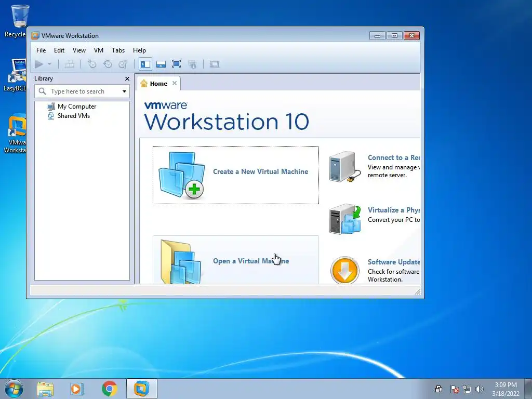Click the Virtualize a Physical Machine icon
Image resolution: width=532 pixels, height=399 pixels.
tap(345, 219)
